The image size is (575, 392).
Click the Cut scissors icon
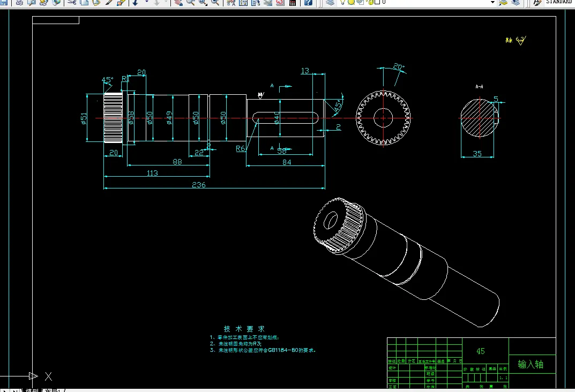pyautogui.click(x=72, y=2)
